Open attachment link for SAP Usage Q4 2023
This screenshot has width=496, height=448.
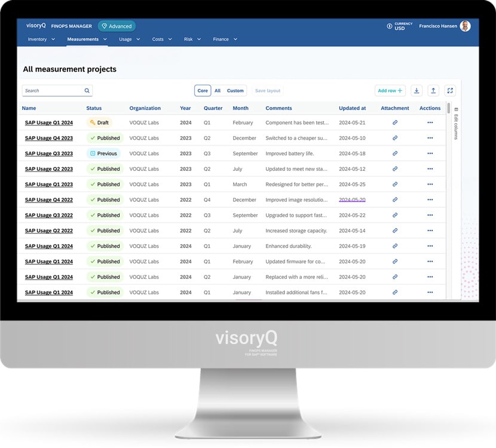[x=395, y=138]
